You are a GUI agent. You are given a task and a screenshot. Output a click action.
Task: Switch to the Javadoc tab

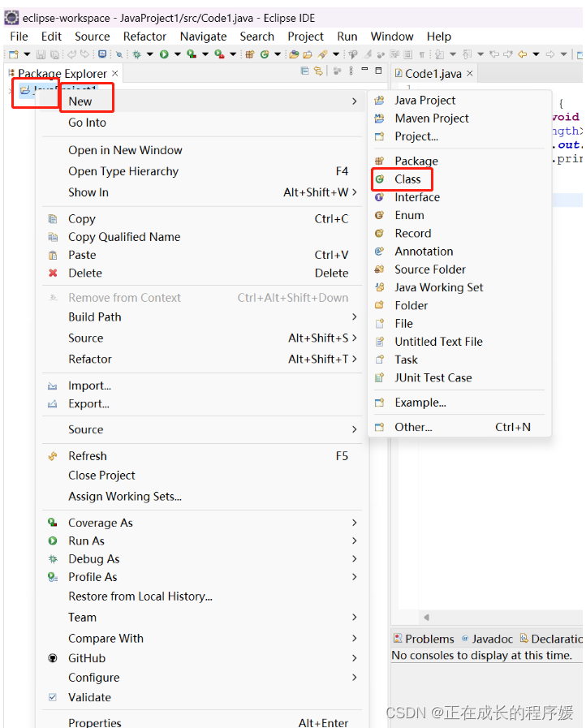(x=488, y=639)
